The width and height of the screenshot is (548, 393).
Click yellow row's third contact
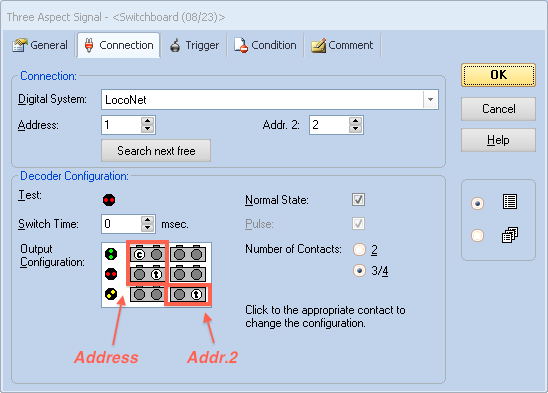click(x=180, y=294)
